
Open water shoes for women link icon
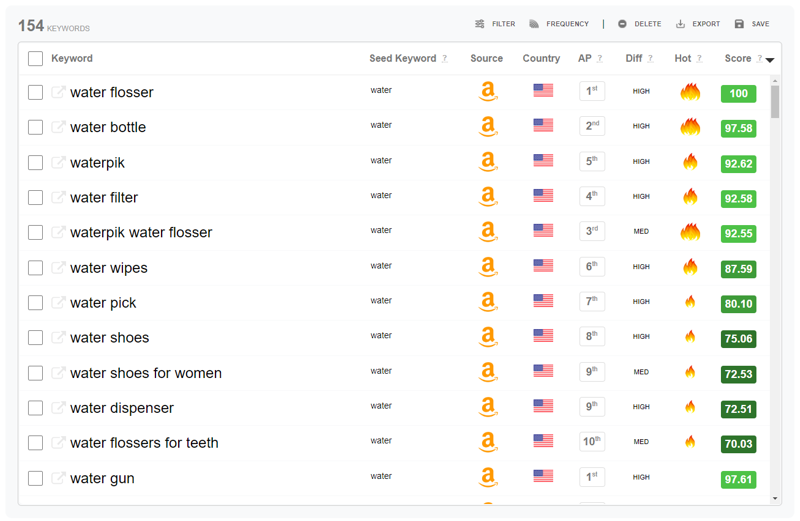(58, 373)
